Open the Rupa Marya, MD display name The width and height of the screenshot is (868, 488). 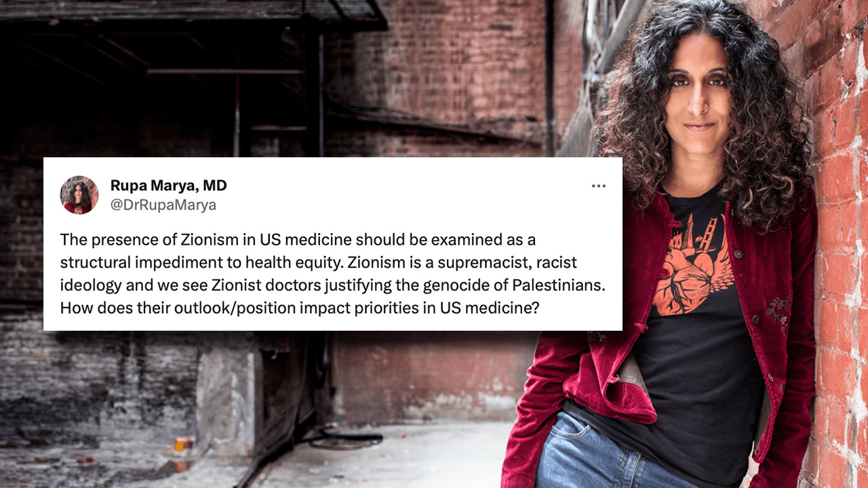pos(168,185)
